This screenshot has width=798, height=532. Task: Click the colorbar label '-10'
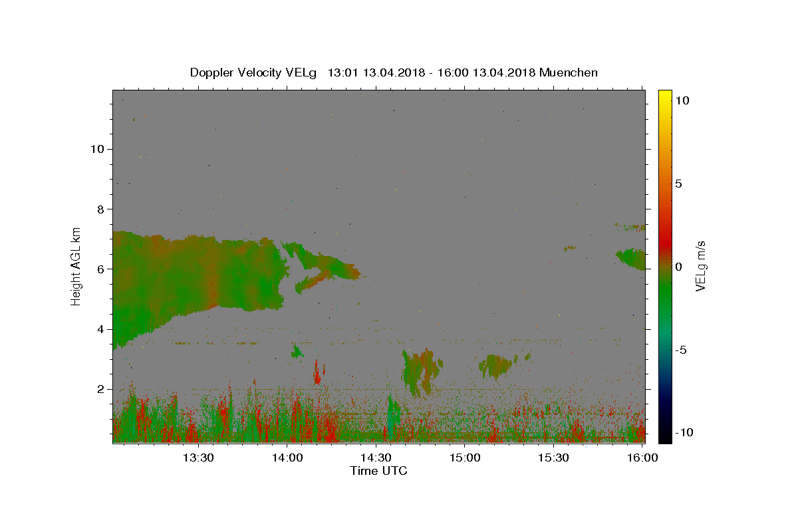click(684, 432)
